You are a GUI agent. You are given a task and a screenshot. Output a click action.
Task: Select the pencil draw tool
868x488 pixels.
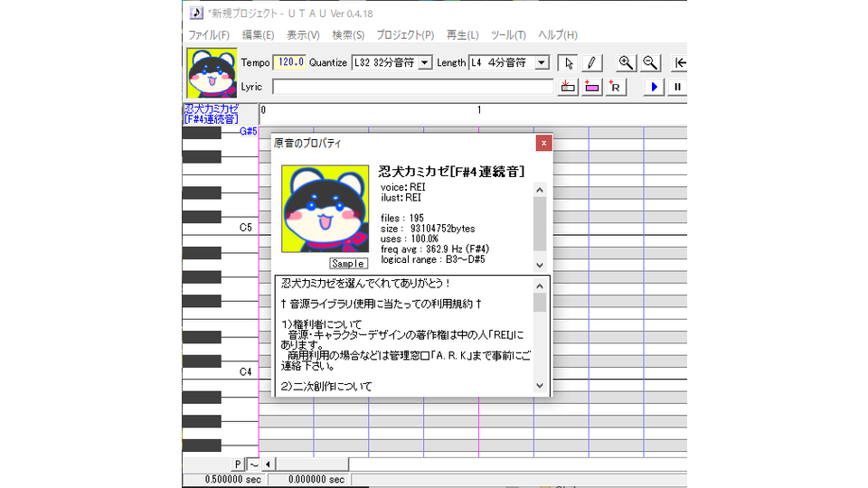(591, 62)
